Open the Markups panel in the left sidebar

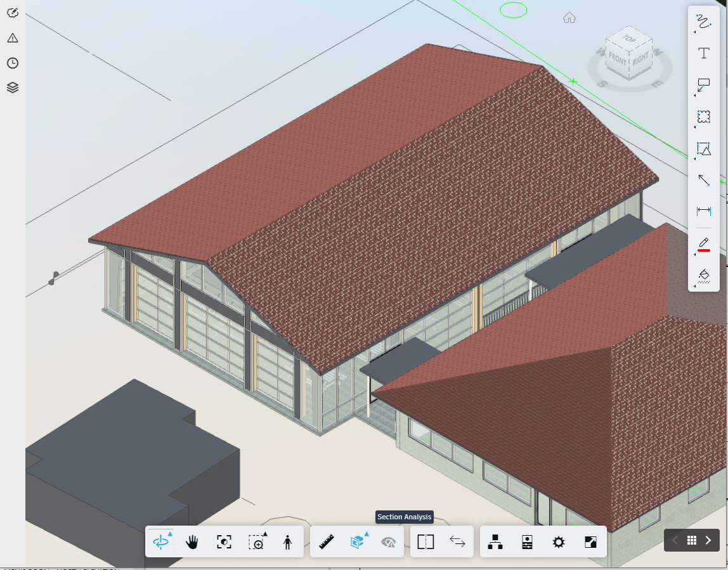click(x=13, y=13)
